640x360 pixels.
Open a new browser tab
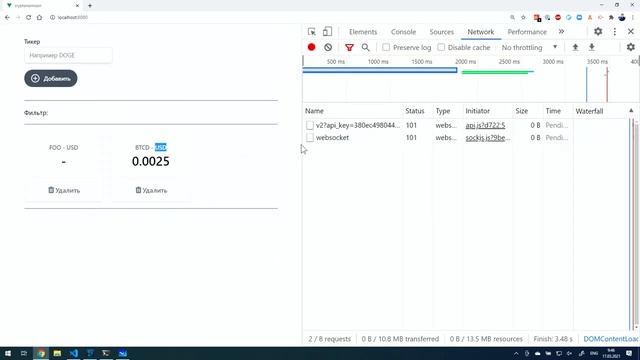tap(90, 6)
